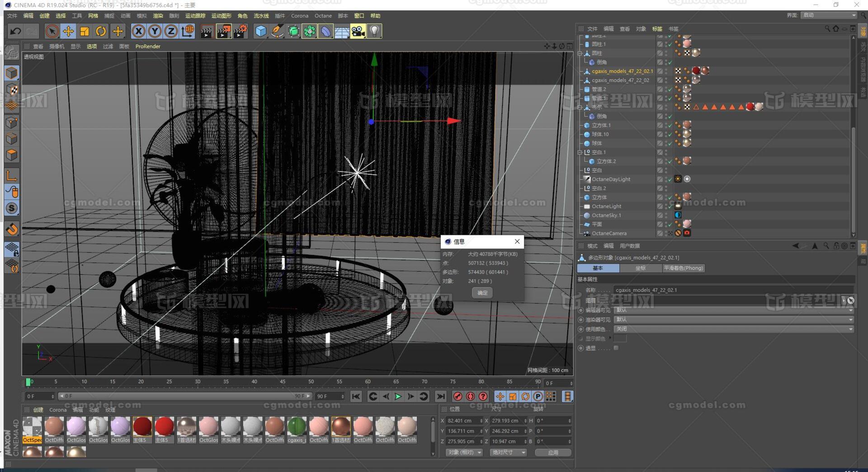
Task: Open Render Settings gear clapperboard icon
Action: point(240,31)
